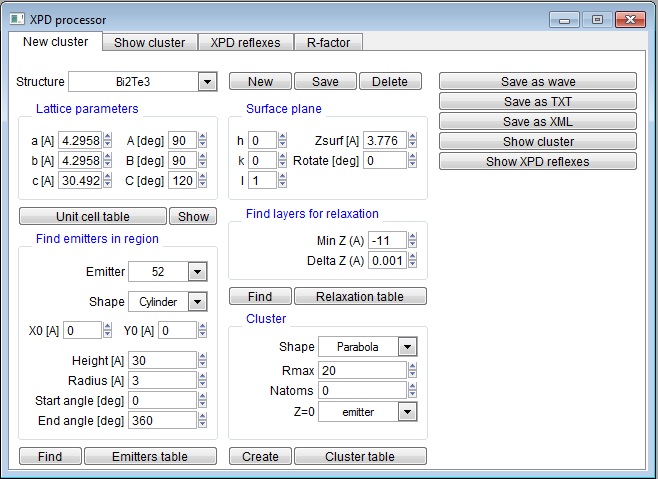
Task: Click the stepper arrows on a [A] field
Action: [107, 140]
